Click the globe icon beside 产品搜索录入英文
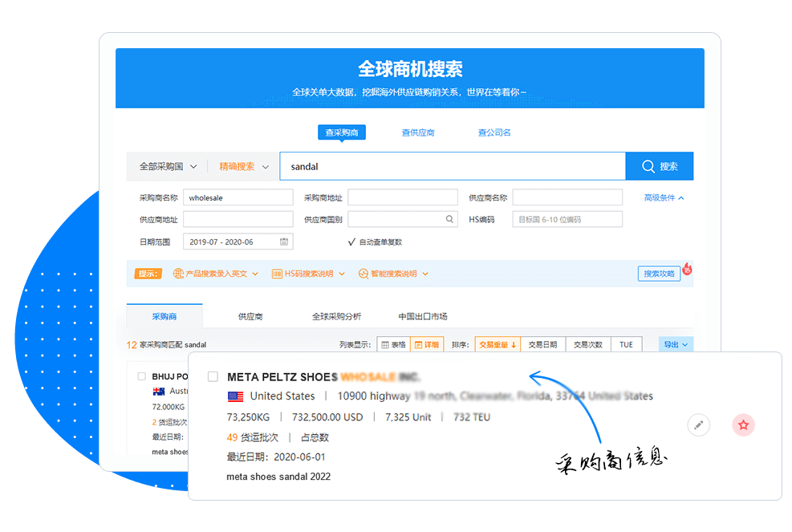The image size is (792, 532). click(179, 274)
